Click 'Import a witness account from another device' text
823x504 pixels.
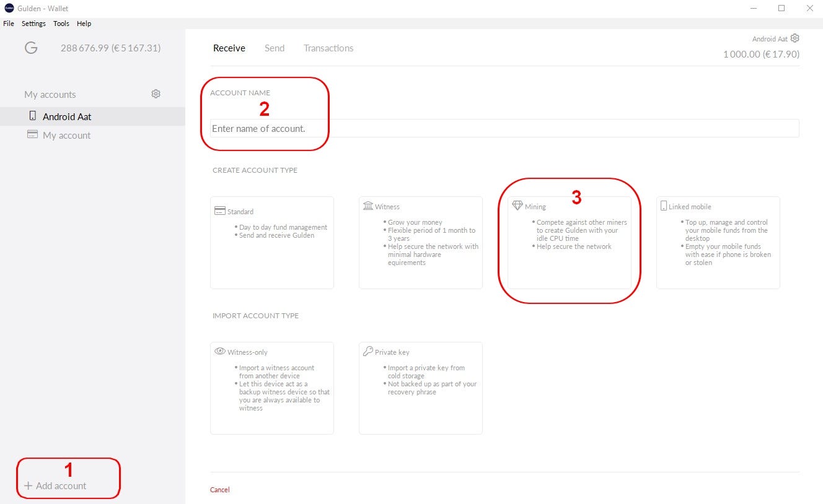click(x=276, y=371)
